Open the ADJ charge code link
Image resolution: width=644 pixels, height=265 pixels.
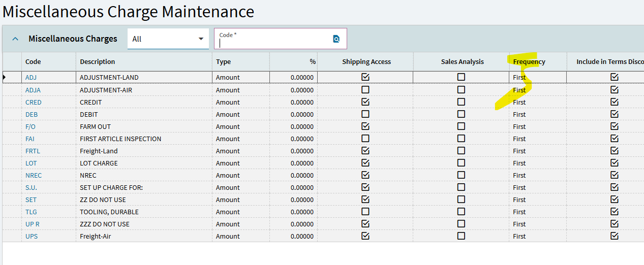(31, 78)
